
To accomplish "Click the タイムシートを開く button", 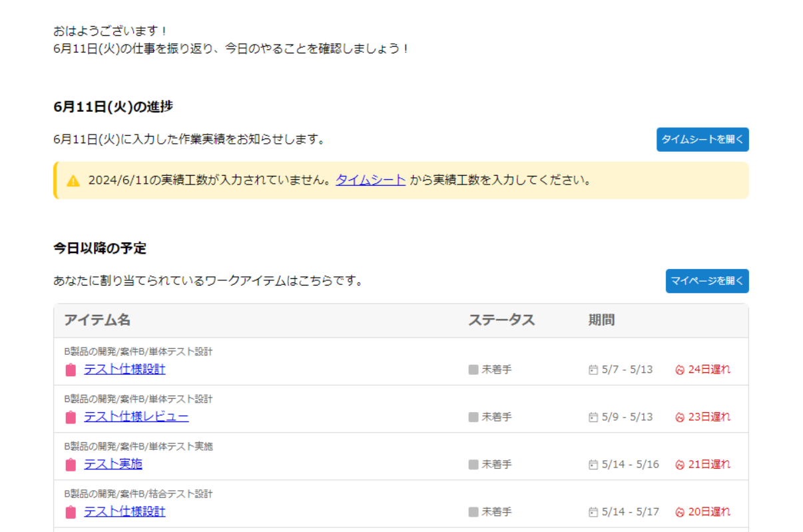I will point(702,140).
